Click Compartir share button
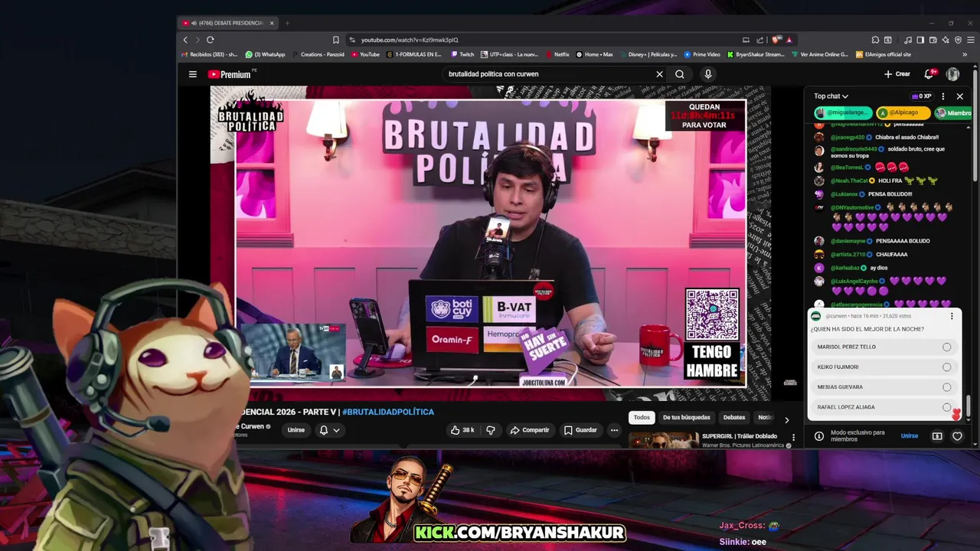 (530, 430)
